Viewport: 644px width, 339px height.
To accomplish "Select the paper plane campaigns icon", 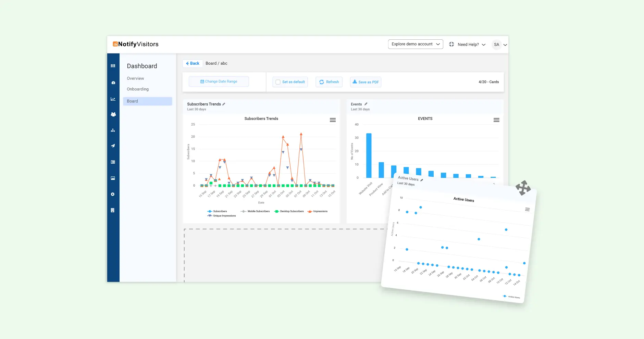I will pos(113,146).
